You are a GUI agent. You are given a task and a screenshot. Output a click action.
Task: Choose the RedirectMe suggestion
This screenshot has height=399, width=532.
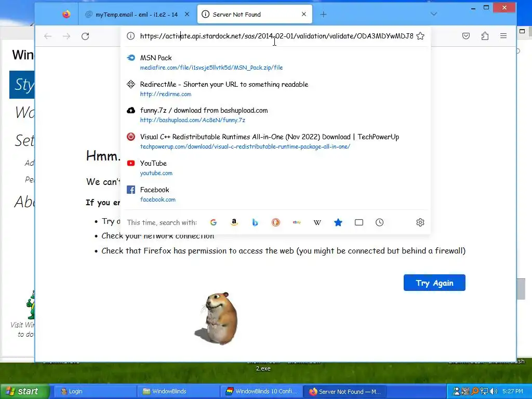[x=275, y=89]
